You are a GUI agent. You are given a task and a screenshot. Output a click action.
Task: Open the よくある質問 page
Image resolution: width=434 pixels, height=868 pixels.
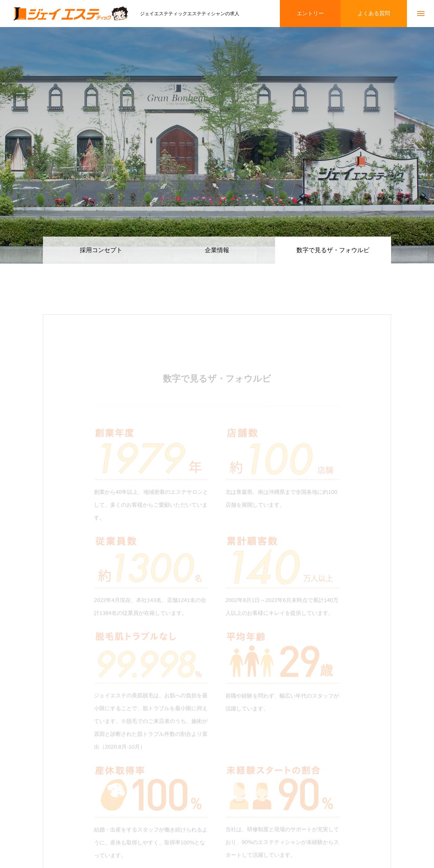tap(374, 14)
